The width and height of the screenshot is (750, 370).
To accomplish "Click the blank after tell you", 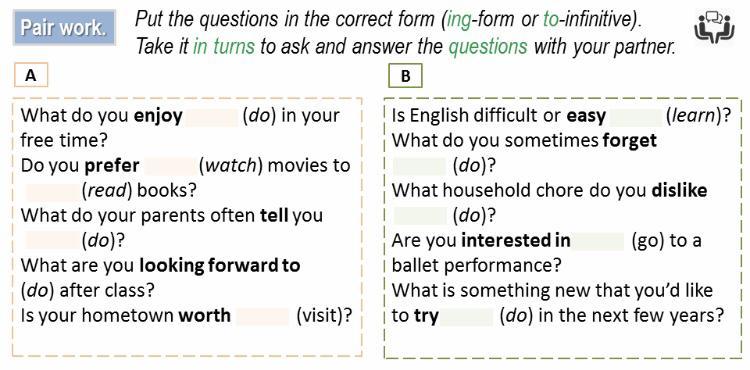I will pyautogui.click(x=51, y=241).
